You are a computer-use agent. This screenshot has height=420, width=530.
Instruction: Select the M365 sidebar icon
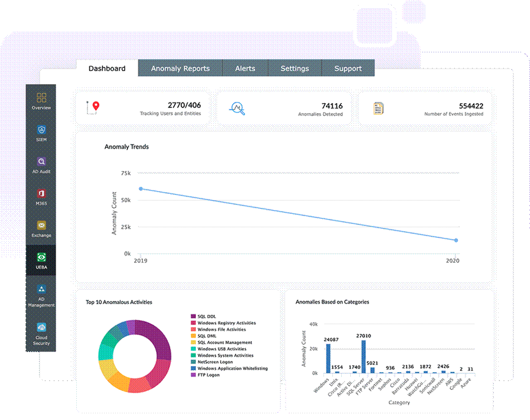point(41,194)
